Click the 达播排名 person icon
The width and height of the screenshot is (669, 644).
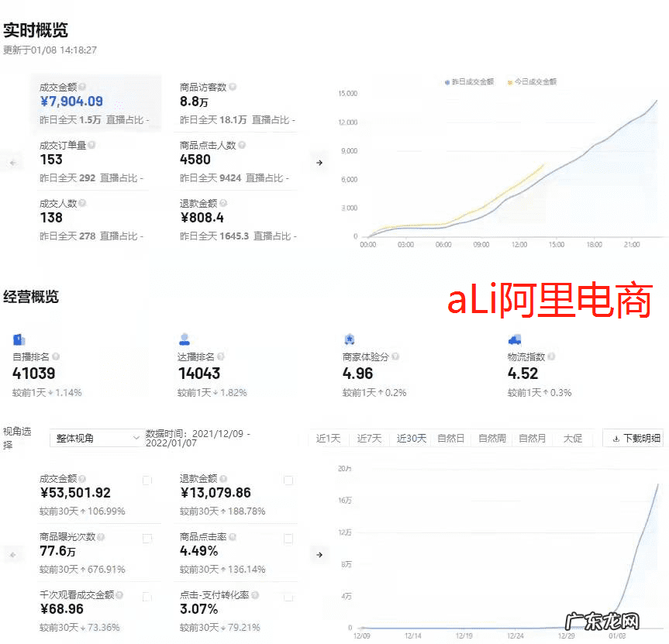click(x=184, y=339)
